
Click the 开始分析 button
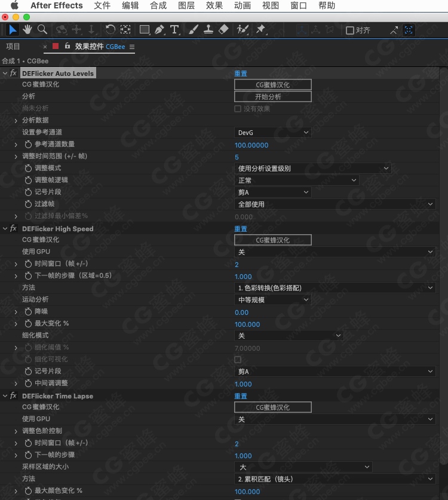(273, 97)
